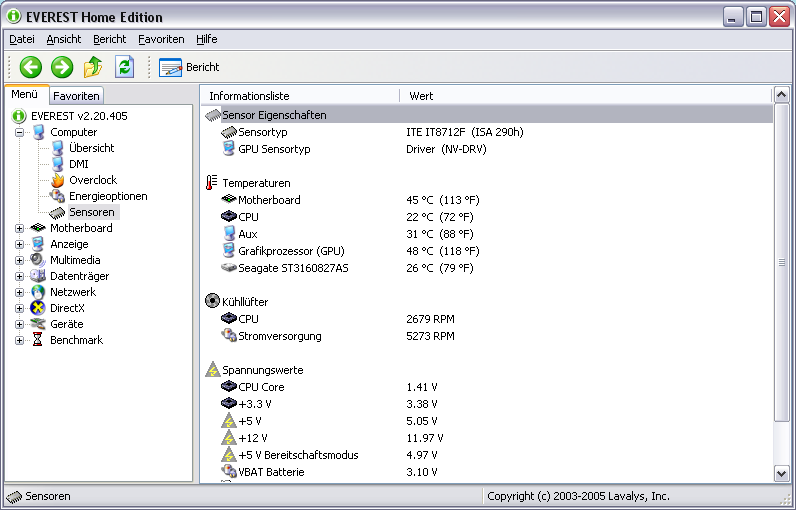Click the Geräte devices icon

pos(38,324)
